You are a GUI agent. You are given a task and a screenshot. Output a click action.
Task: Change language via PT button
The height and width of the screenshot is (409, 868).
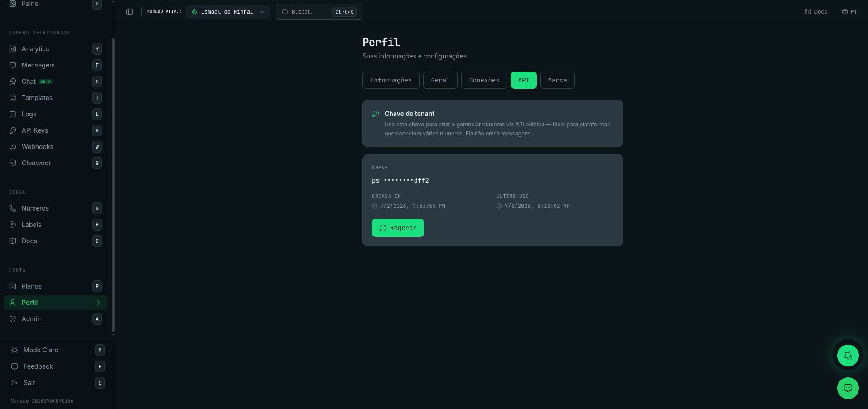pyautogui.click(x=849, y=12)
